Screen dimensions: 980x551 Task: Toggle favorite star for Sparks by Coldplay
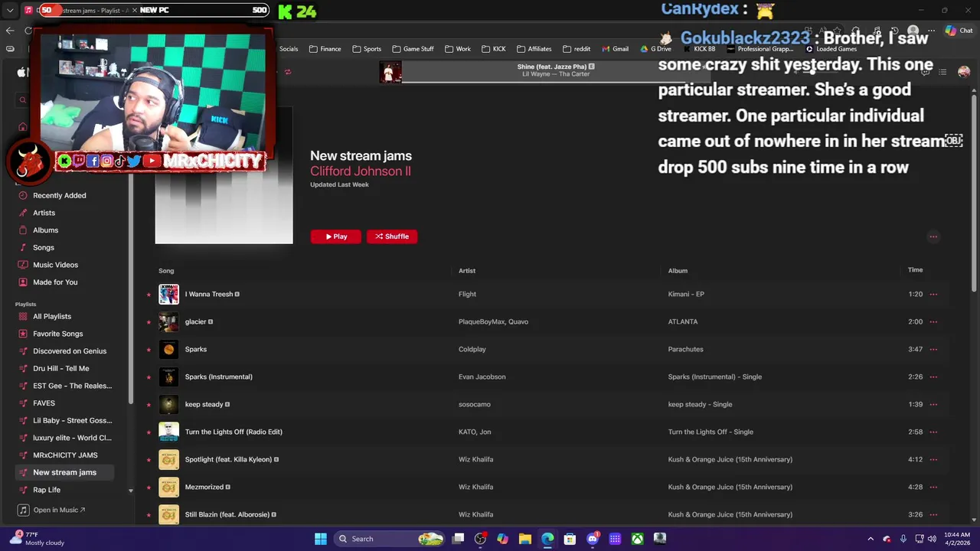(x=149, y=350)
